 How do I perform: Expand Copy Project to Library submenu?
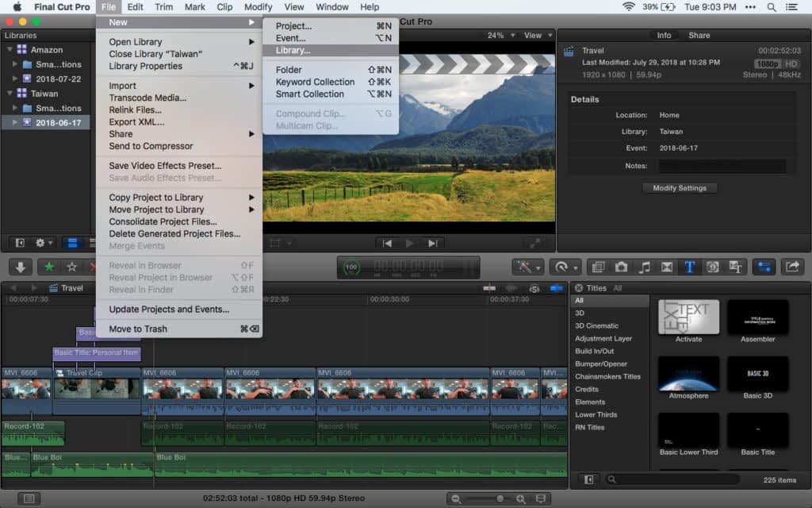[x=179, y=198]
